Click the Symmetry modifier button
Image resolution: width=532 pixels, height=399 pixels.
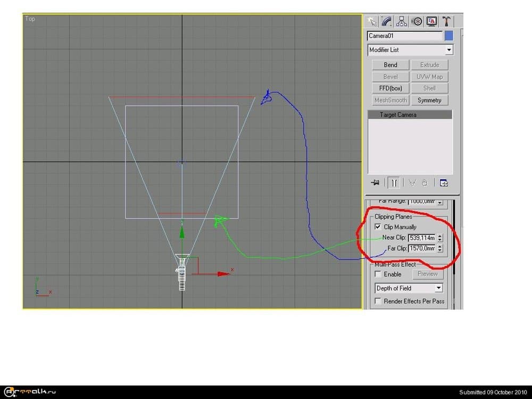(x=429, y=100)
